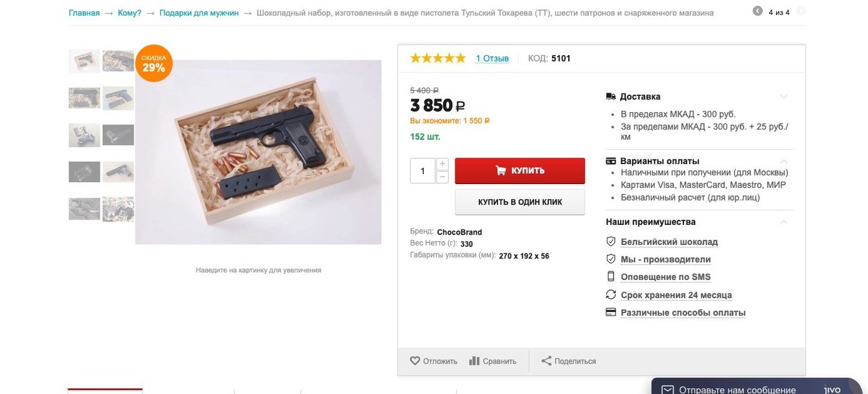This screenshot has height=394, width=868.
Task: Click the five-star rating
Action: coord(438,58)
